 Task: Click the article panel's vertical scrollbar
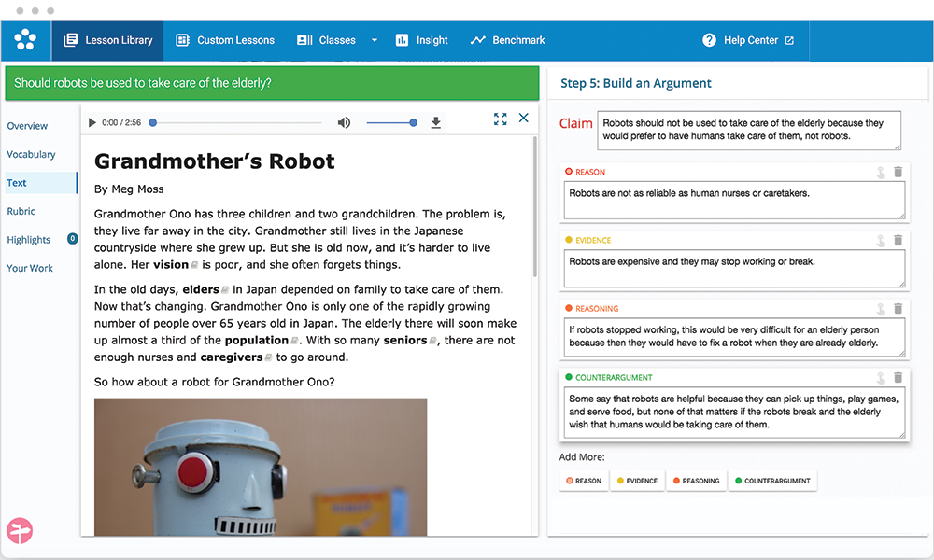pyautogui.click(x=535, y=207)
